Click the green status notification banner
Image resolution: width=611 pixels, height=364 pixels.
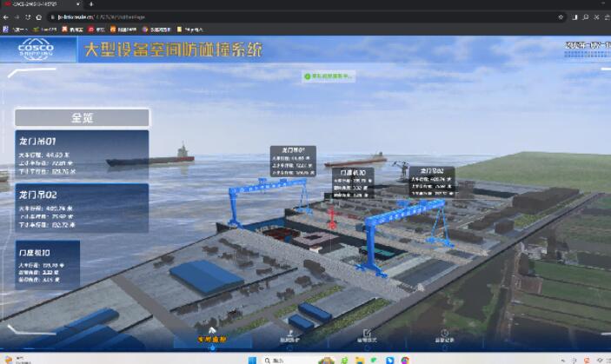[x=329, y=76]
